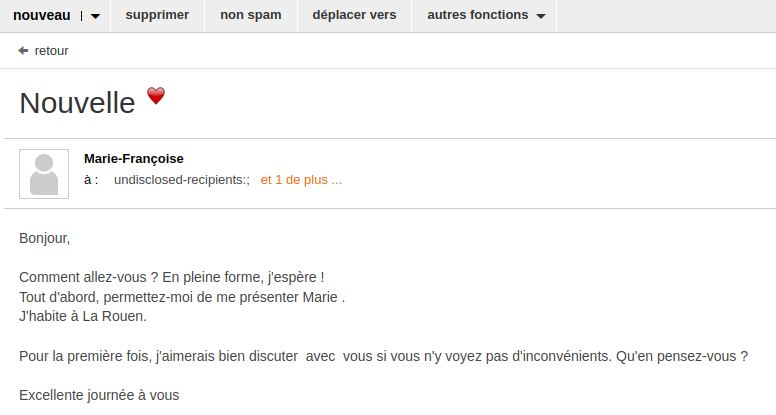Click the "Excellente journée à vous" line
This screenshot has height=415, width=776.
pyautogui.click(x=99, y=394)
